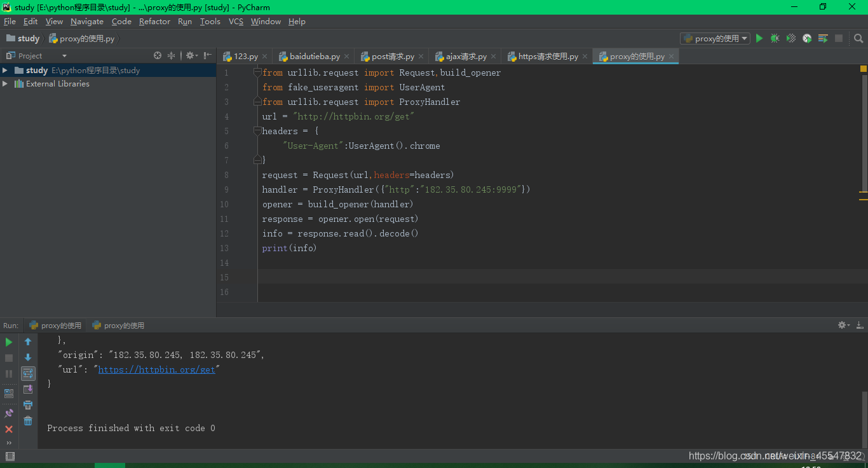Viewport: 868px width, 468px height.
Task: Rerun program in Run panel
Action: coord(9,342)
